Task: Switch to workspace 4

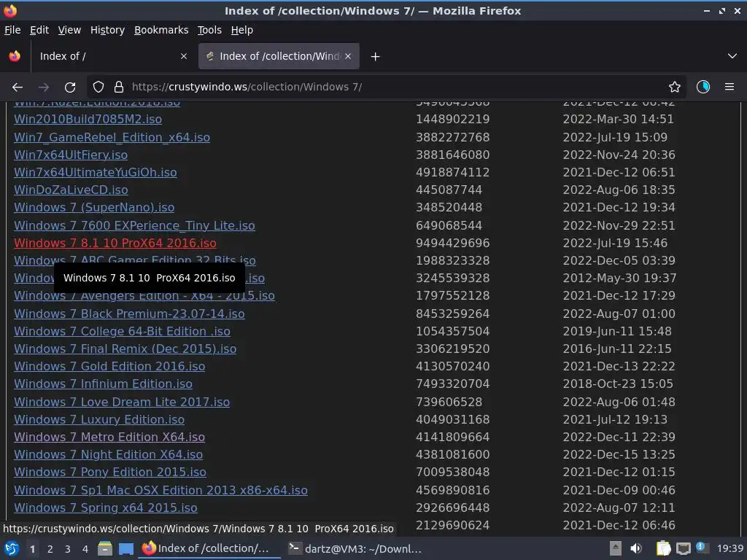Action: [x=85, y=550]
